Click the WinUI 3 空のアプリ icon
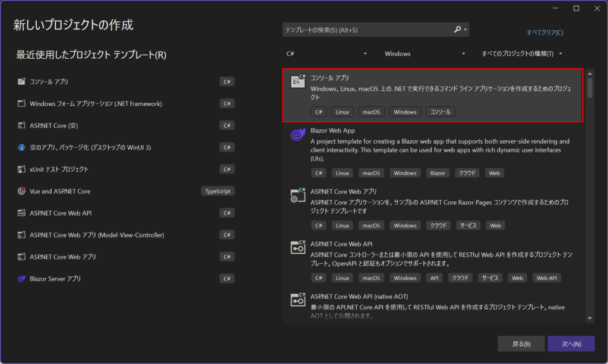608x364 pixels. [21, 147]
